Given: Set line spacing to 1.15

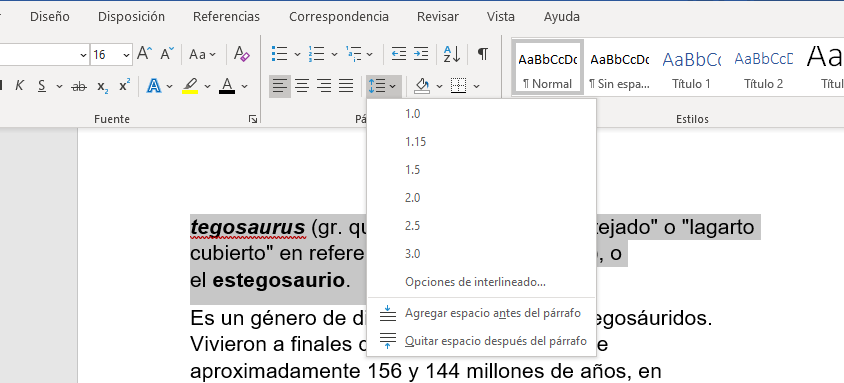Looking at the screenshot, I should (481, 141).
